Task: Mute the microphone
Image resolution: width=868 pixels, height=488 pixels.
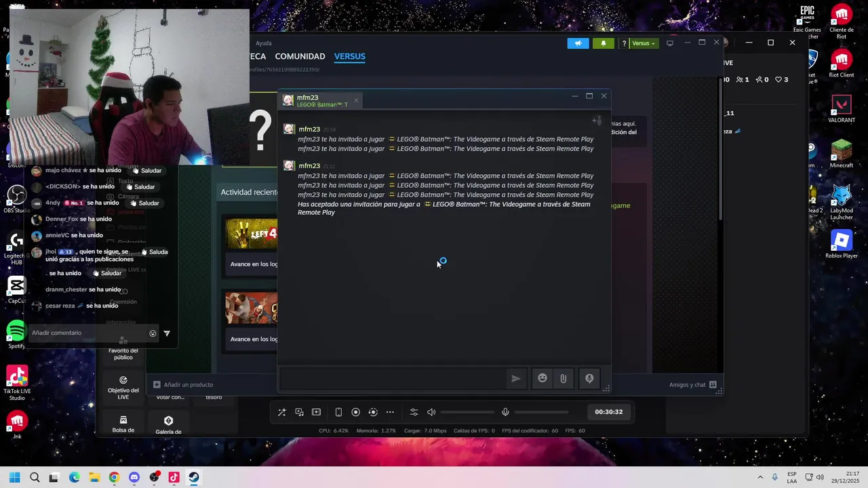Action: point(505,412)
